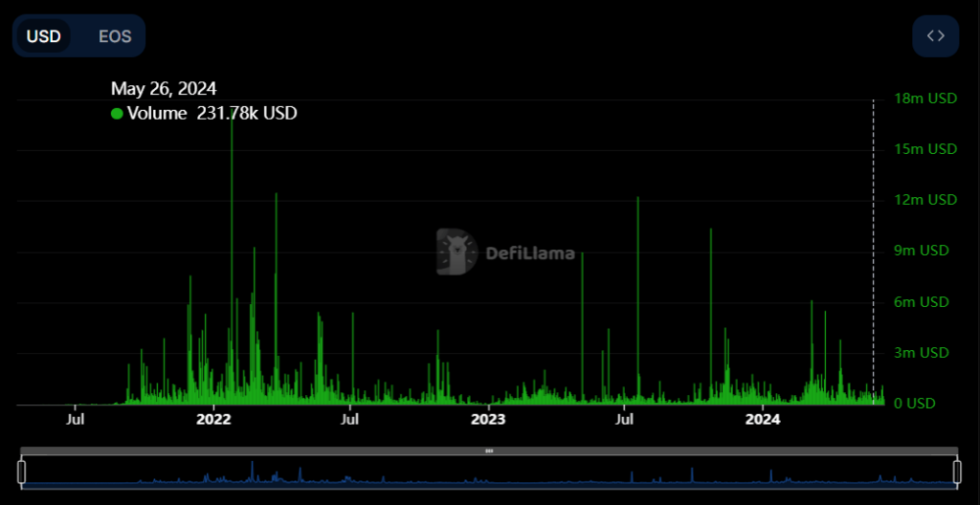The width and height of the screenshot is (980, 505).
Task: Click the green Volume legend dot
Action: pyautogui.click(x=117, y=114)
